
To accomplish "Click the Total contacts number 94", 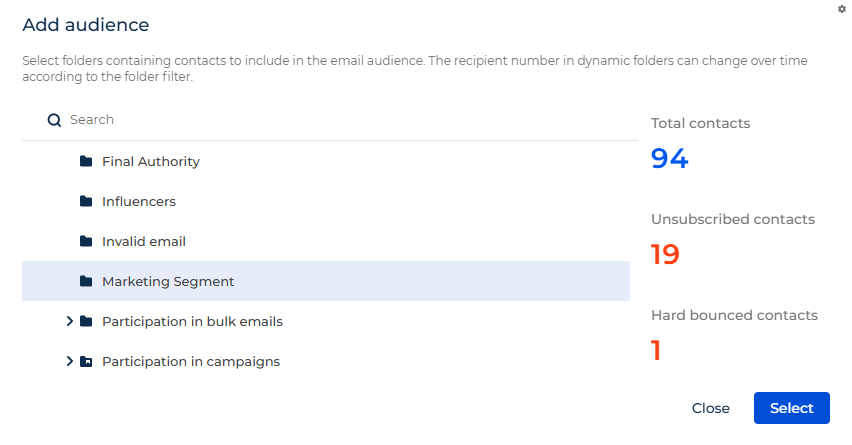I will (669, 159).
